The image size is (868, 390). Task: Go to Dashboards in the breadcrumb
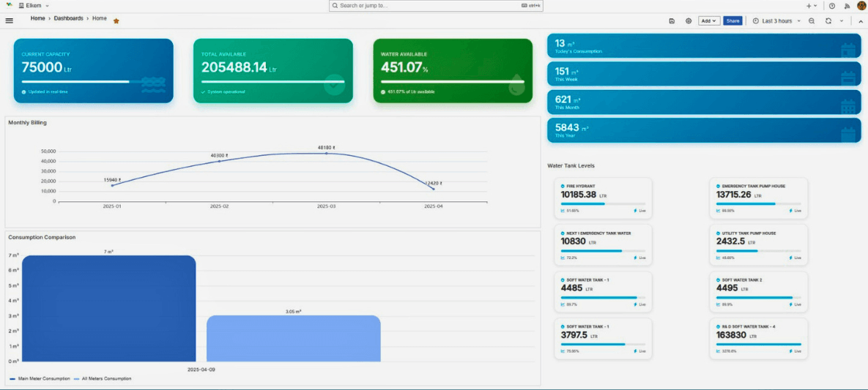tap(69, 18)
